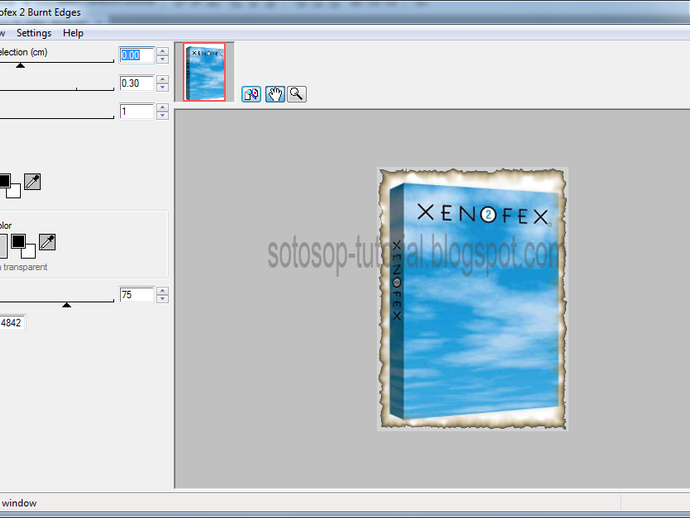Increase the 0.30 value with up arrow
Screen dimensions: 690x518
pos(162,79)
